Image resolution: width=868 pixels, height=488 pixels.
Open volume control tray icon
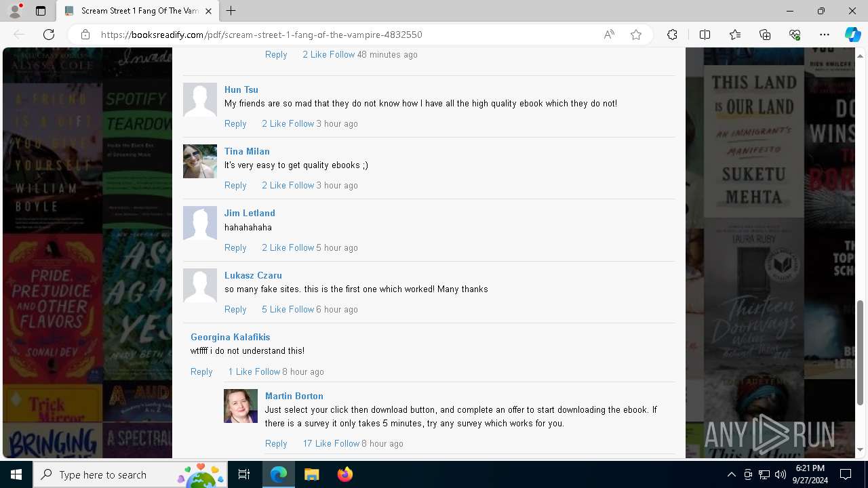click(781, 474)
